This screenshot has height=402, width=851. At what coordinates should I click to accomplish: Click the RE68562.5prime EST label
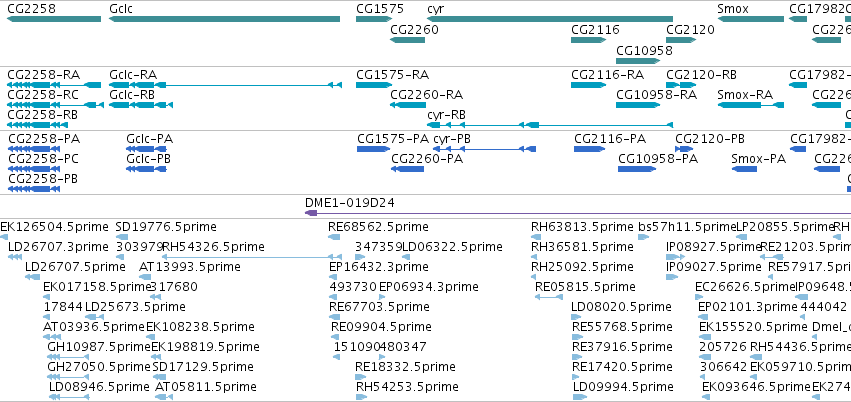tap(378, 226)
